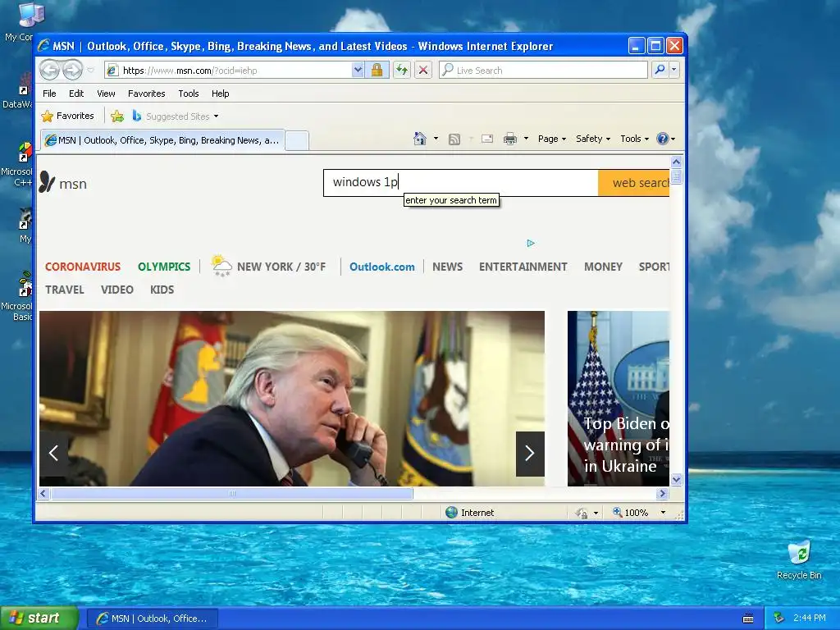Open recent pages dropdown beside Forward button
840x630 pixels.
(x=90, y=71)
